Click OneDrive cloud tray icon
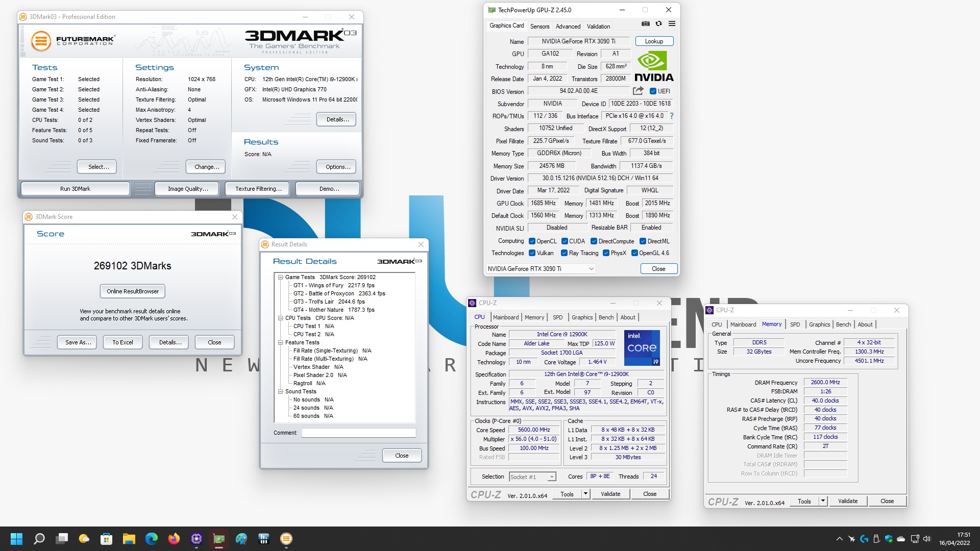This screenshot has height=551, width=980. pos(901,539)
